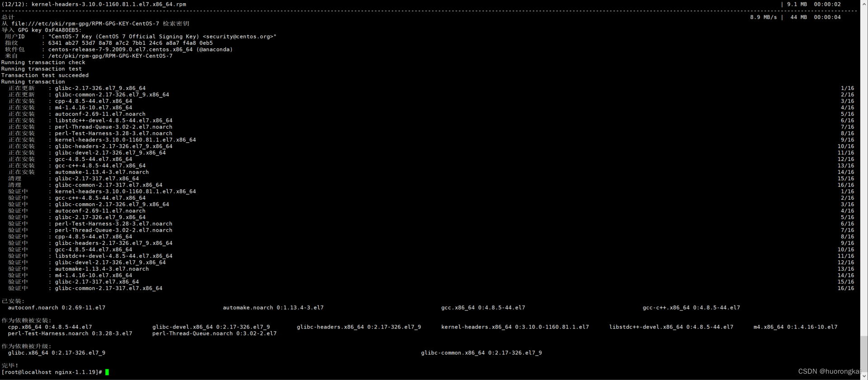868x380 pixels.
Task: Click the 'Running transaction test' line
Action: pos(42,69)
